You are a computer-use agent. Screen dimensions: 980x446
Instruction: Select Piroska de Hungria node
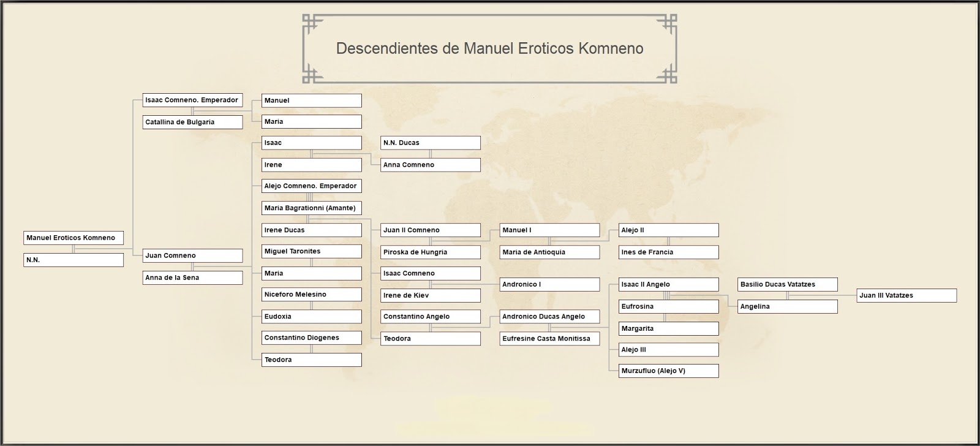(x=431, y=252)
